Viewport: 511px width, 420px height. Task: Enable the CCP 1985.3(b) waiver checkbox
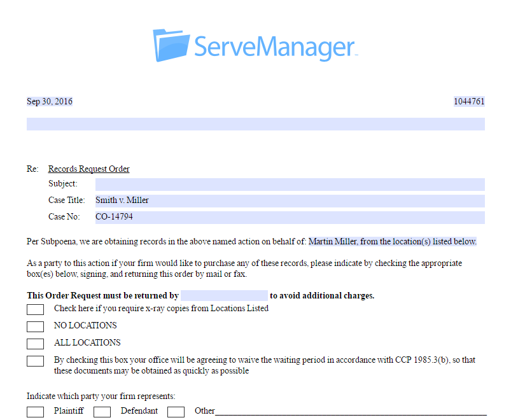pyautogui.click(x=35, y=361)
